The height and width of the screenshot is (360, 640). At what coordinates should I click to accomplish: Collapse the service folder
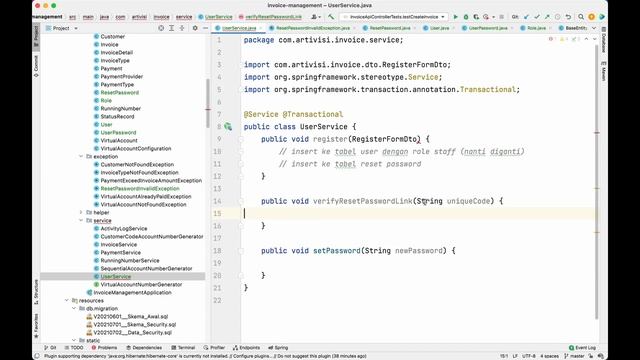pos(81,220)
